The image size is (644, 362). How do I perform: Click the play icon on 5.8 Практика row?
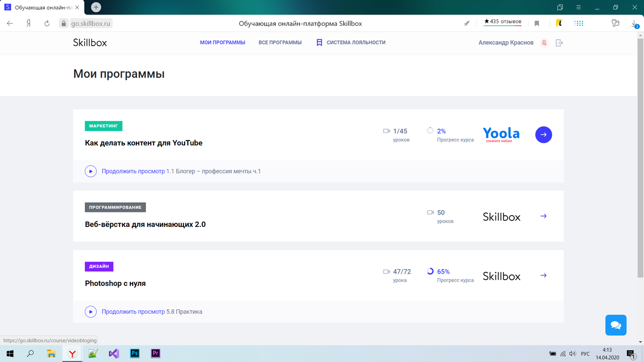[x=90, y=312]
